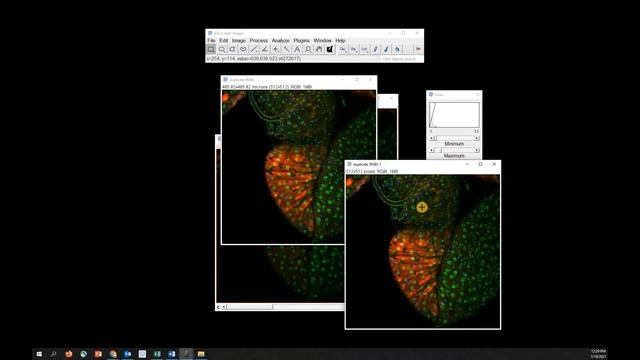
Task: Select the Wand tracing tool
Action: (x=287, y=49)
